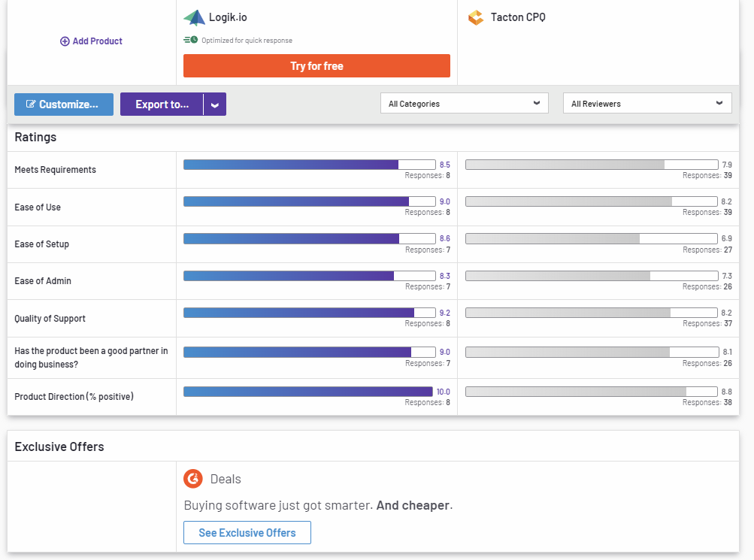
Task: Click the Add Product link
Action: [x=91, y=41]
